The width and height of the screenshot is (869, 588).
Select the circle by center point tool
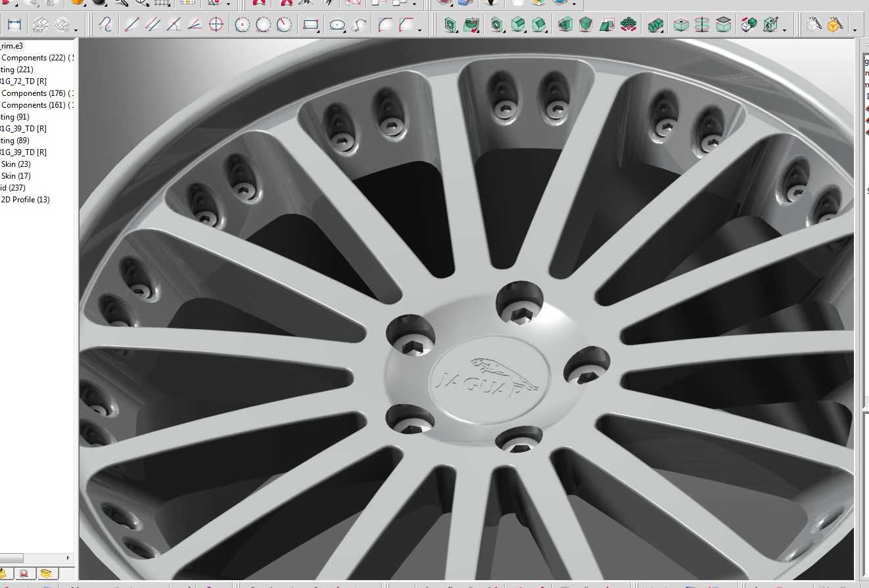243,26
